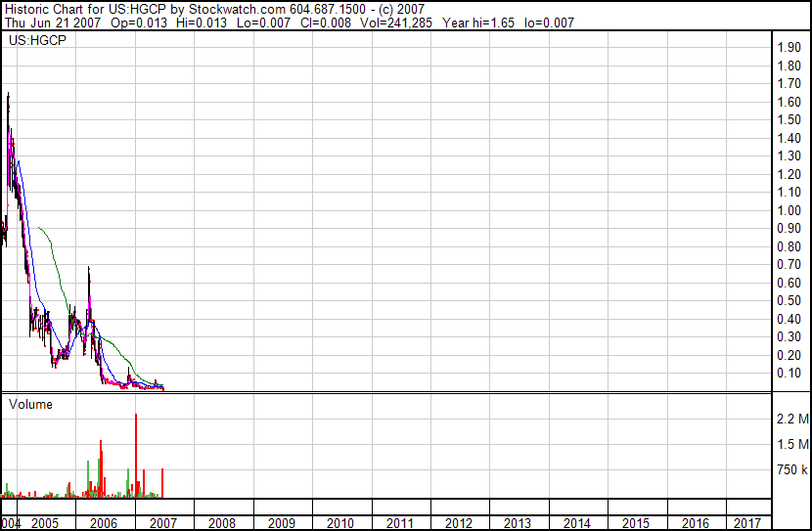Click the 1.90 price axis label
Screen dimensions: 812x531
789,48
